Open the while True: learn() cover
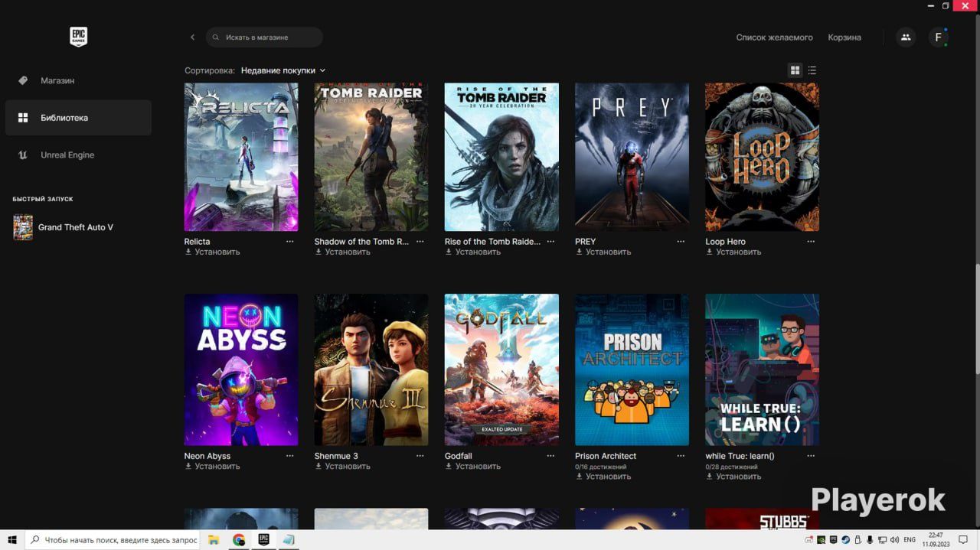 pyautogui.click(x=762, y=369)
